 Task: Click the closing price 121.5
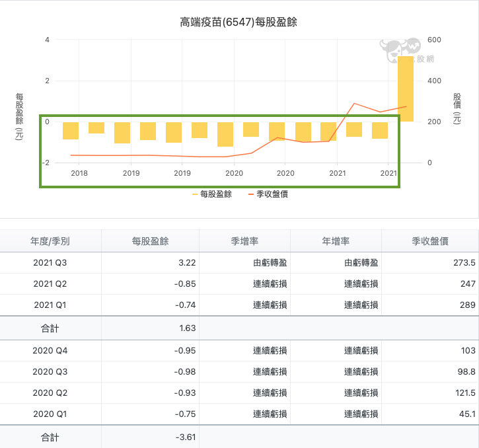(465, 392)
